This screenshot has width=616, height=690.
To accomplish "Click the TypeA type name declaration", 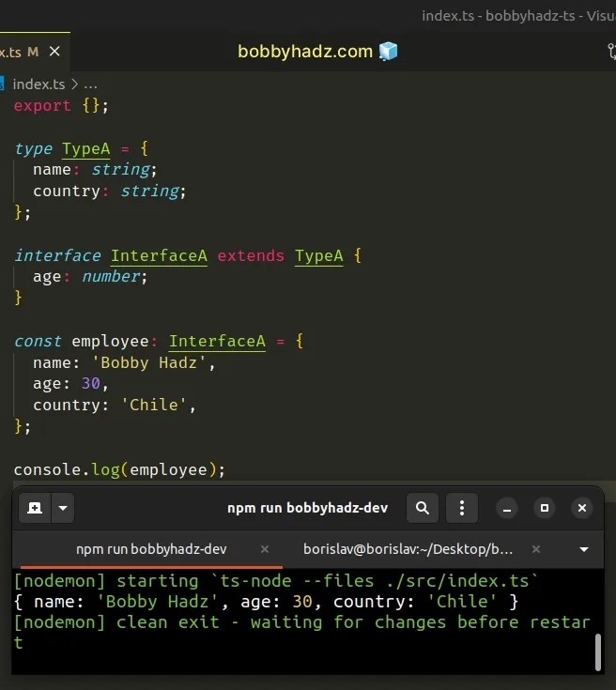I will coord(85,148).
